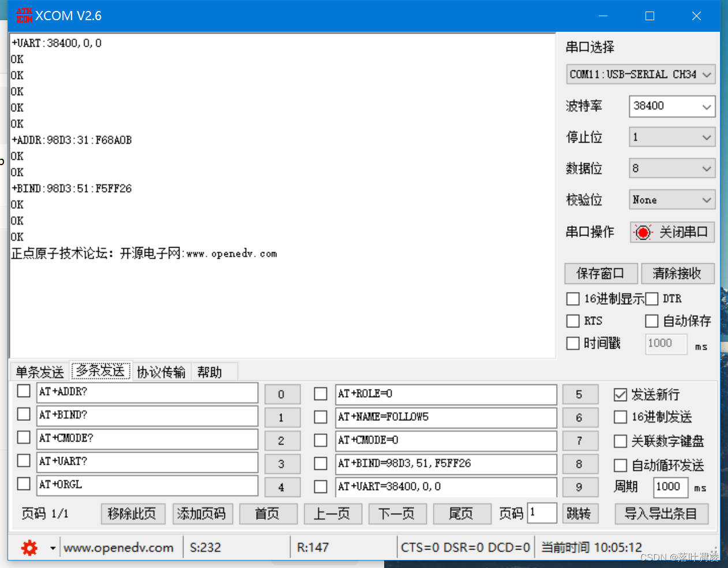Send AT+ROLE=0 with button 5
The width and height of the screenshot is (728, 568).
tap(580, 394)
